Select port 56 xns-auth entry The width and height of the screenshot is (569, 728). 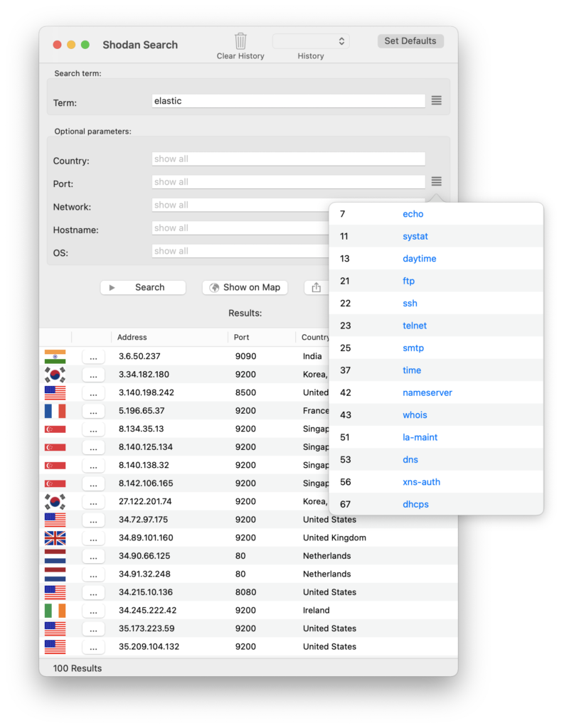[x=436, y=481]
